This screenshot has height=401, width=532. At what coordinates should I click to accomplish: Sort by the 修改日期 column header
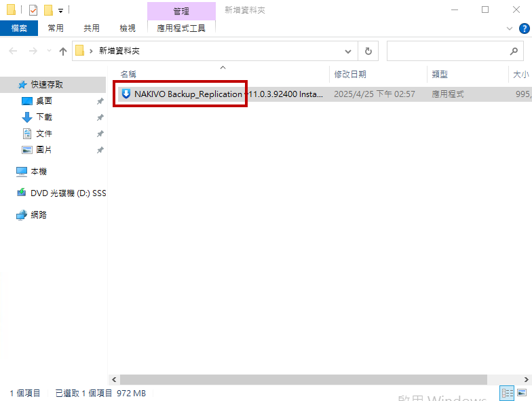click(x=350, y=75)
